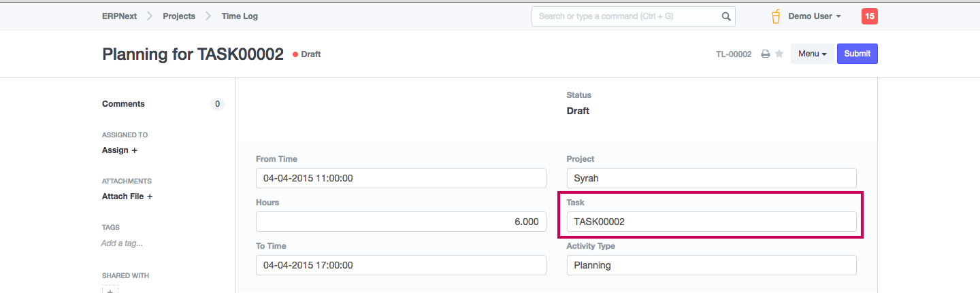
Task: Click the Add a tag field
Action: tap(122, 243)
